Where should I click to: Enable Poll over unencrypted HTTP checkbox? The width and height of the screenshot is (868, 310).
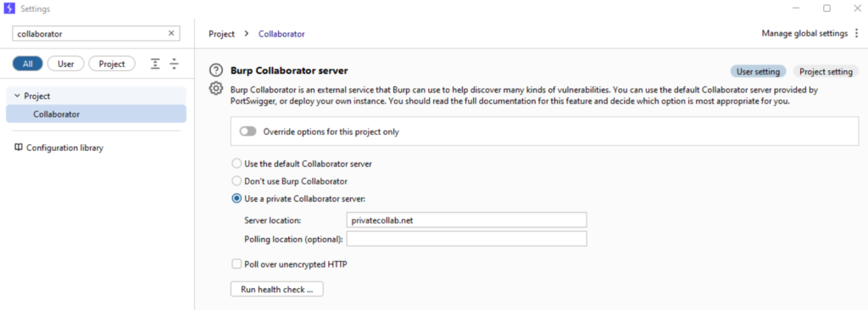tap(236, 264)
